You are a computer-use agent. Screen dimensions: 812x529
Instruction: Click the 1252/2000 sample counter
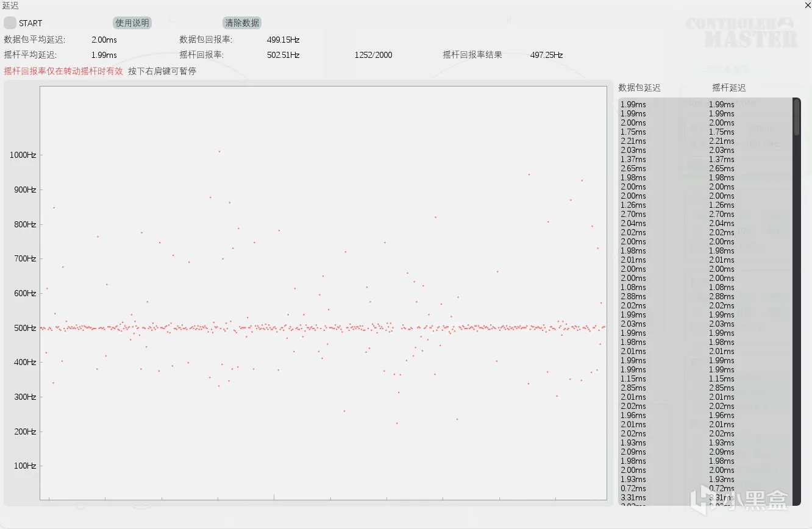click(x=373, y=55)
